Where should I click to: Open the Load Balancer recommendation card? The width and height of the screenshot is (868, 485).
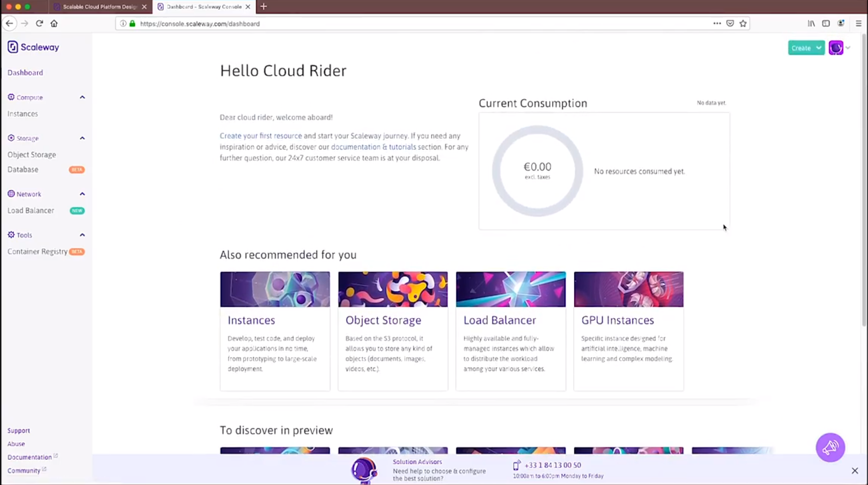pos(511,331)
